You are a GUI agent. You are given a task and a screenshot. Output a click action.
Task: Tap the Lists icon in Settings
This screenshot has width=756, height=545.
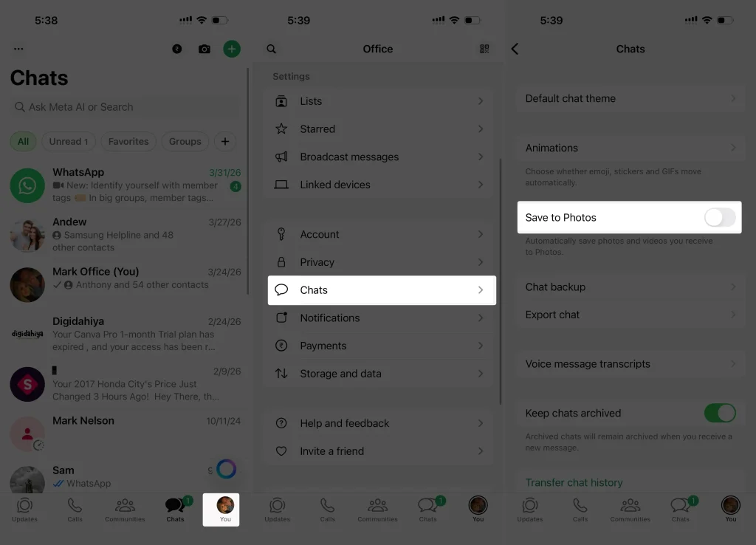[x=281, y=101]
